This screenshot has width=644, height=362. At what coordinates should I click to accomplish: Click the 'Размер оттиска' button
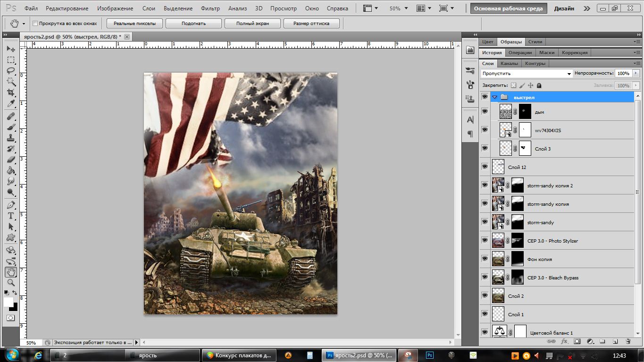coord(311,24)
